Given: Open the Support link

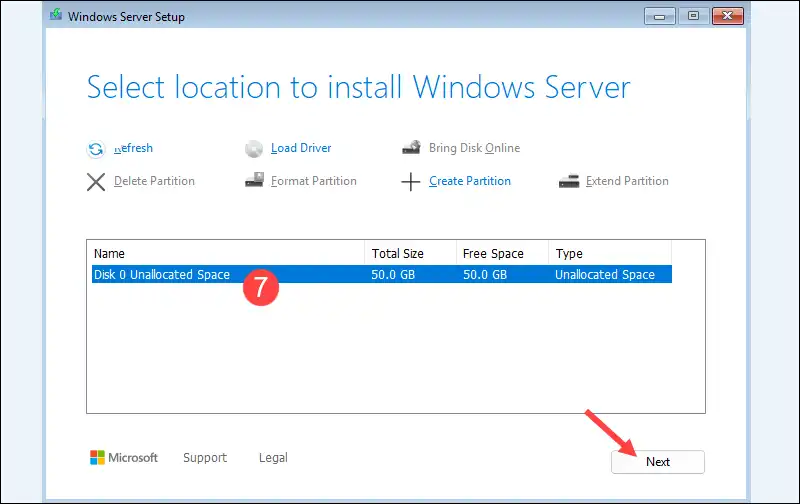Looking at the screenshot, I should click(x=205, y=458).
